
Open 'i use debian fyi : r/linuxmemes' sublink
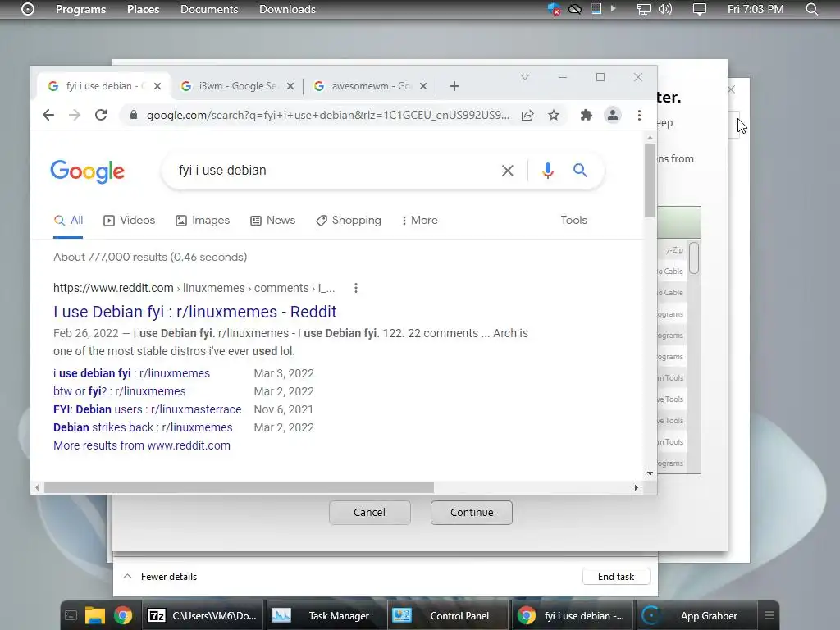131,373
